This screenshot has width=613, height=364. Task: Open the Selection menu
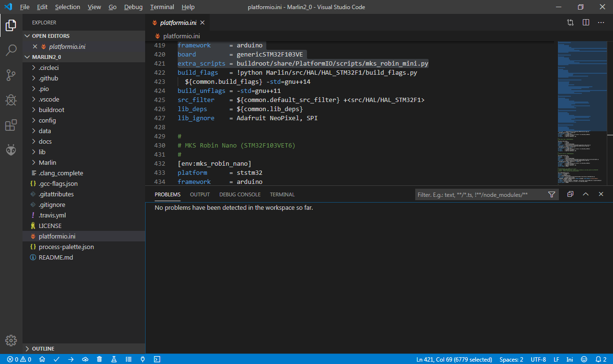pyautogui.click(x=68, y=7)
